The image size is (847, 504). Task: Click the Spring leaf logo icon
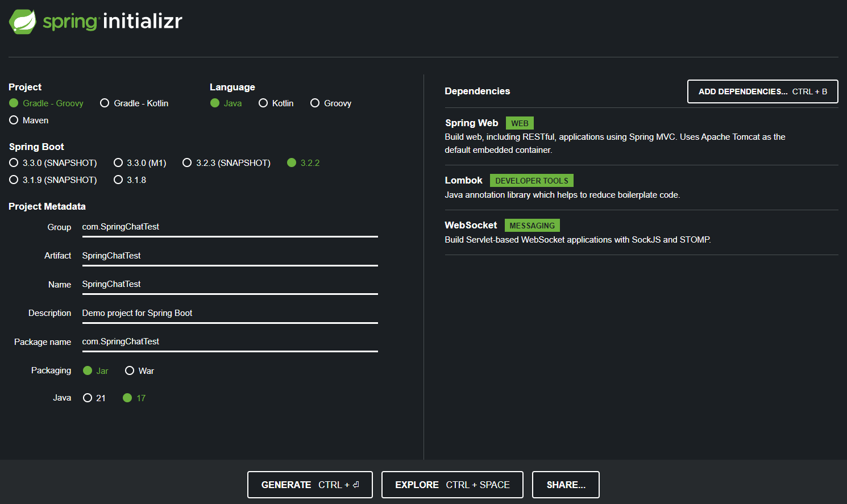(x=23, y=22)
